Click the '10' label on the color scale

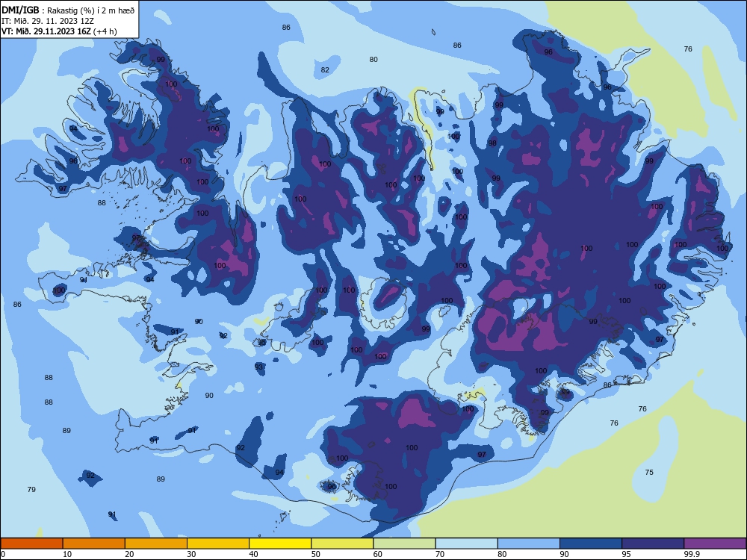coord(67,554)
